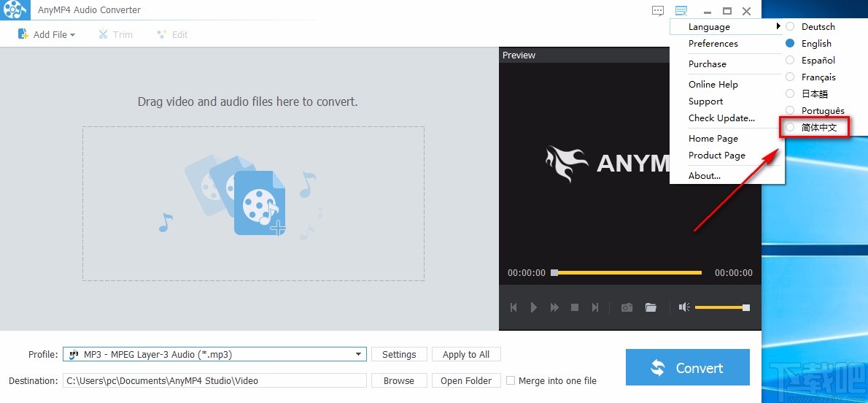
Task: Adjust the preview volume slider
Action: [722, 307]
